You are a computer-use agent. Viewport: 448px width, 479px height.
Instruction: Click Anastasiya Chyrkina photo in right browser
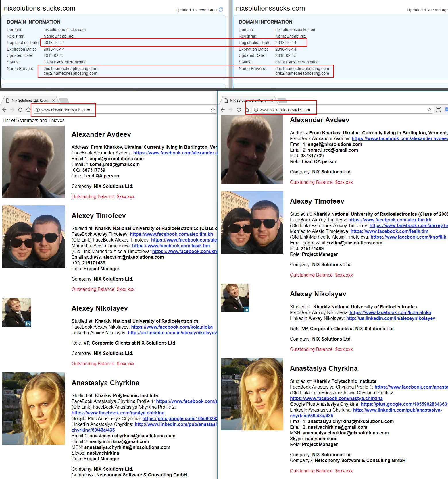pyautogui.click(x=252, y=394)
